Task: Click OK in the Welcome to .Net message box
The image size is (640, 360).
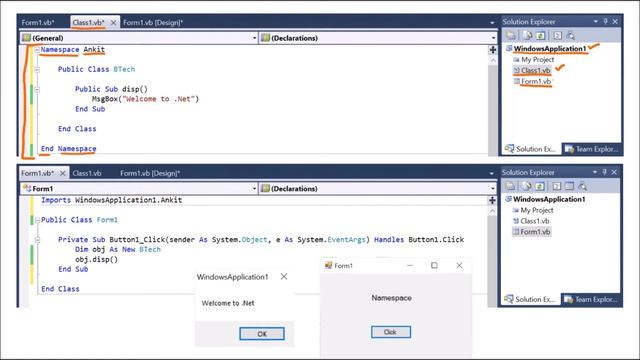Action: [x=262, y=333]
